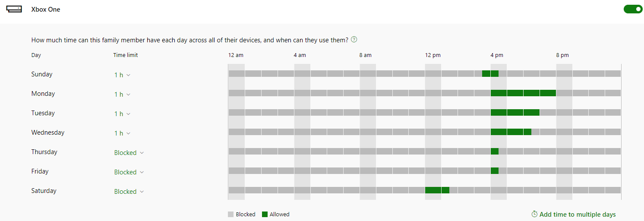Screen dimensions: 644x221
Task: Click the Xbox One console icon
Action: point(14,9)
